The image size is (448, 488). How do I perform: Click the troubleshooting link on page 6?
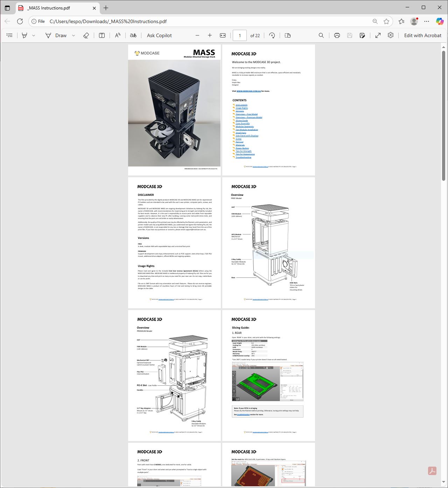pyautogui.click(x=244, y=414)
